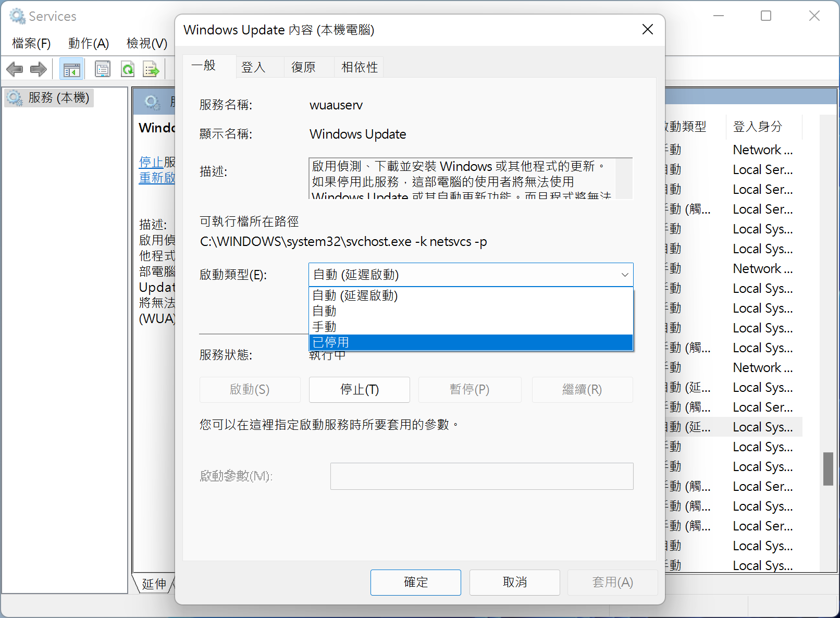Click the display name Windows Update text

(358, 134)
